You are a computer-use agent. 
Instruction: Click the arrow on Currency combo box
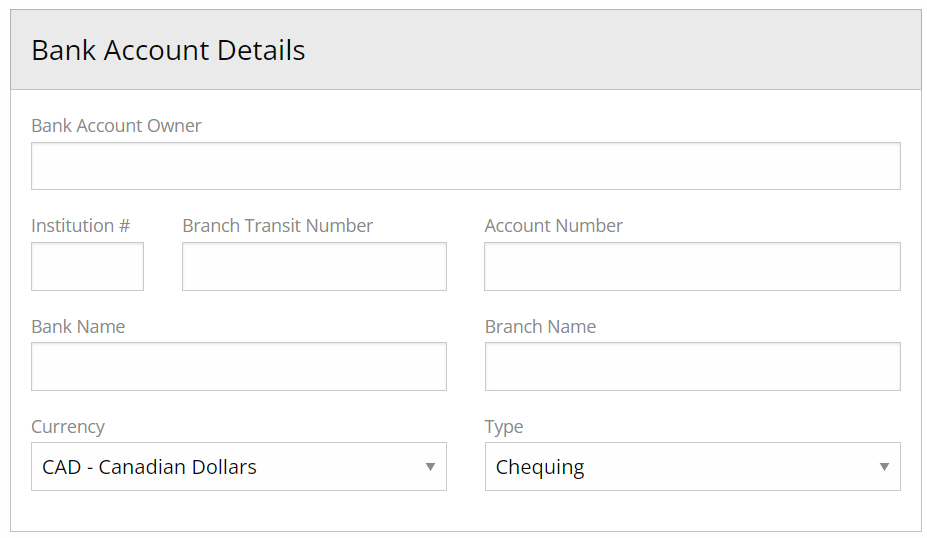[430, 467]
